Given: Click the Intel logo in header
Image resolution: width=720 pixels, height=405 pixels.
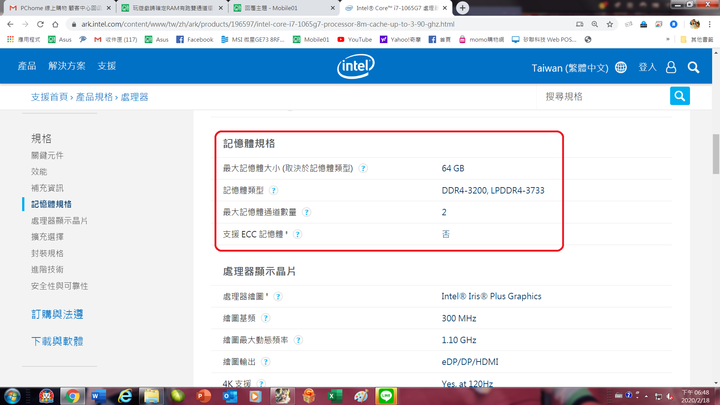Looking at the screenshot, I should [356, 67].
